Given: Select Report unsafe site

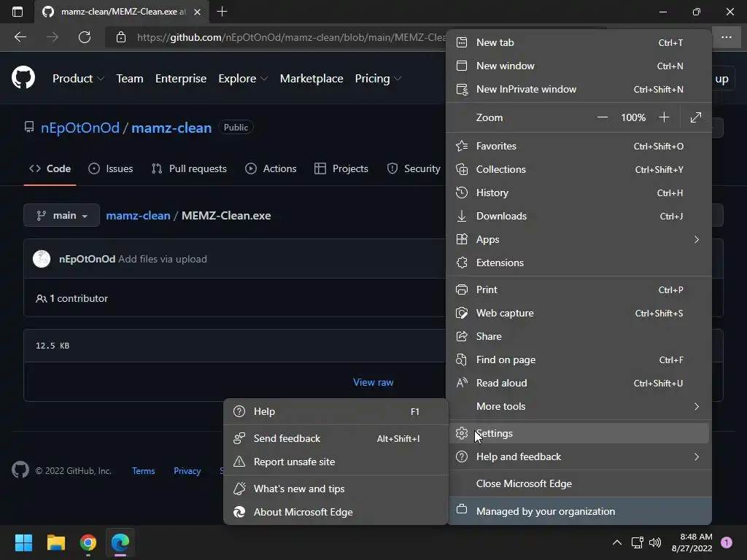Looking at the screenshot, I should point(336,462).
